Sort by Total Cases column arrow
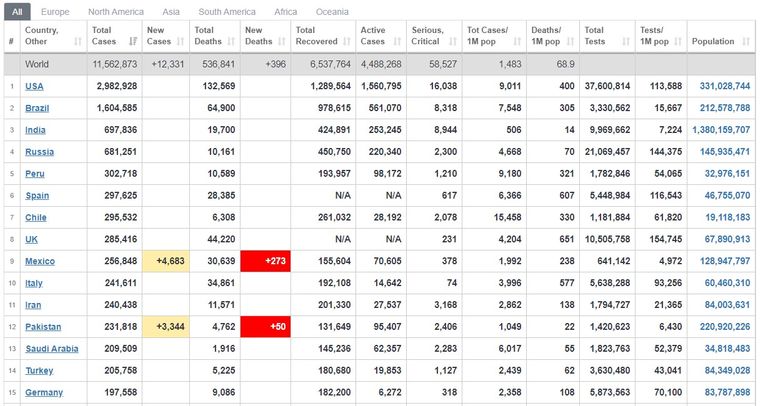This screenshot has height=406, width=760. click(134, 42)
